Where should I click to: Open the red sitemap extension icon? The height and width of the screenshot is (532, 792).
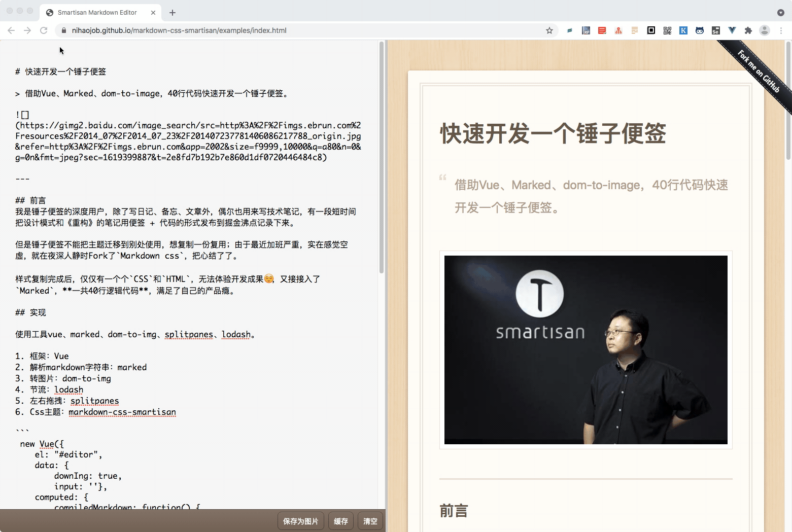[x=618, y=30]
